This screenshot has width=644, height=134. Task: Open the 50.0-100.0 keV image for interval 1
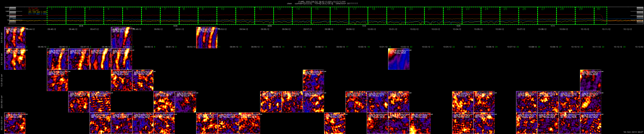15,123
